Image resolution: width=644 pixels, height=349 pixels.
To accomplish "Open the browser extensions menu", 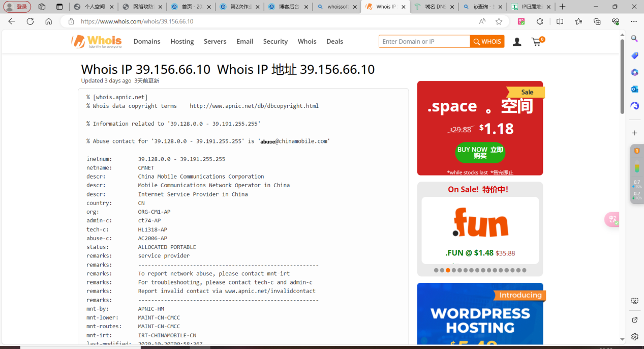I will [540, 21].
